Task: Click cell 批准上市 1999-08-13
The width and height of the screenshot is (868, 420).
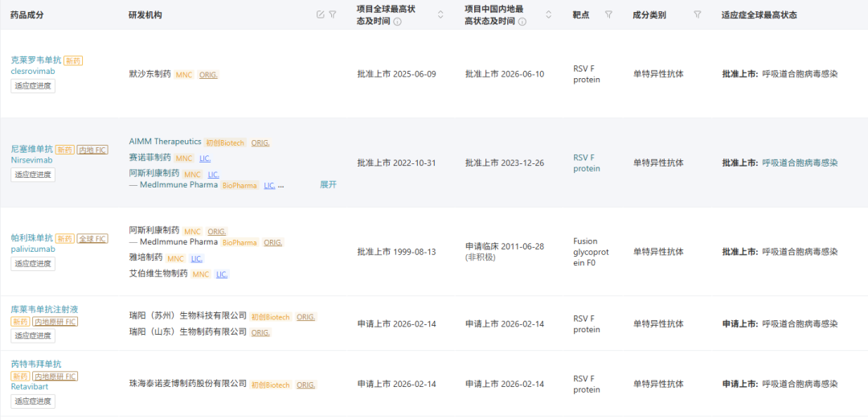Action: (x=397, y=252)
